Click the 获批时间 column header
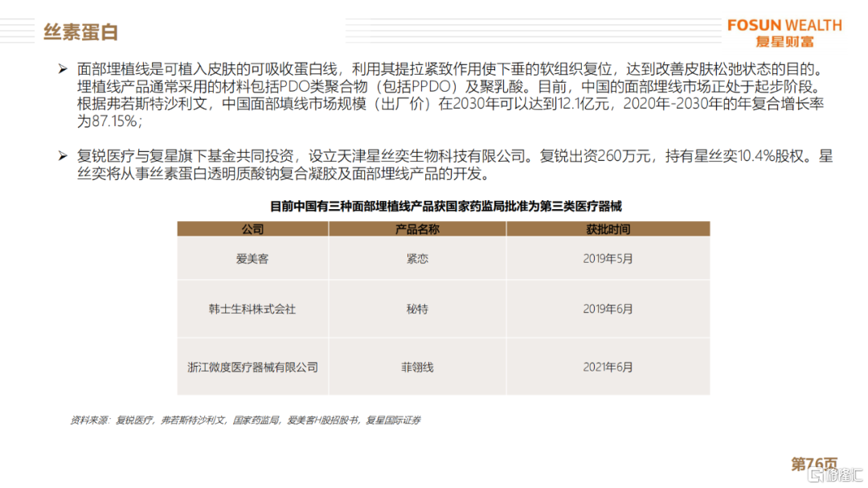This screenshot has width=868, height=488. 608,229
